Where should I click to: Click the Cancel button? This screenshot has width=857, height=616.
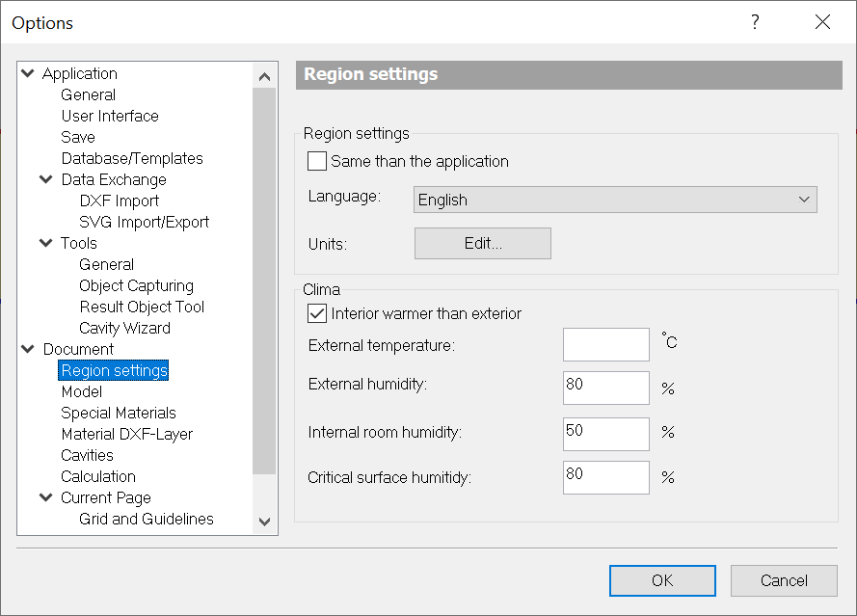(784, 580)
